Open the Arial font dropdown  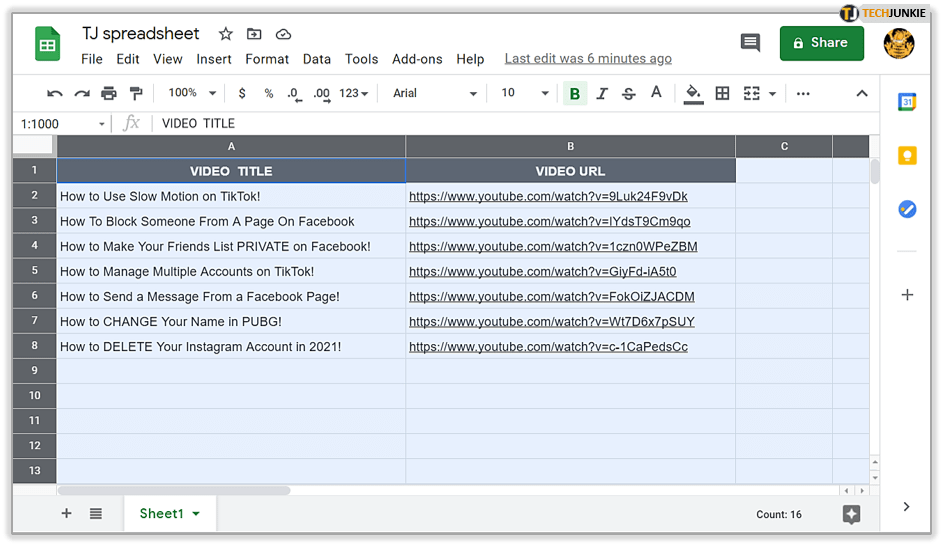435,93
